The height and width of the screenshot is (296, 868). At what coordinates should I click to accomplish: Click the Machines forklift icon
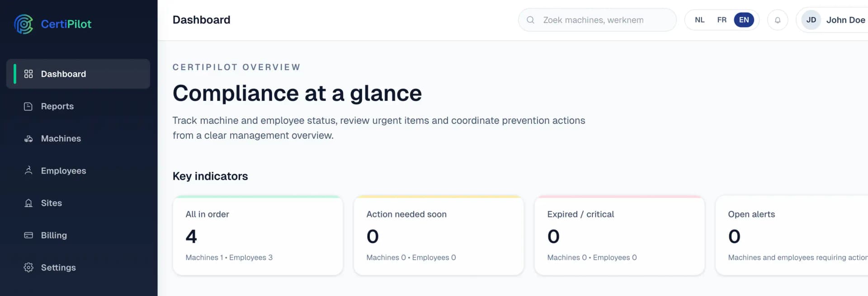[x=28, y=139]
